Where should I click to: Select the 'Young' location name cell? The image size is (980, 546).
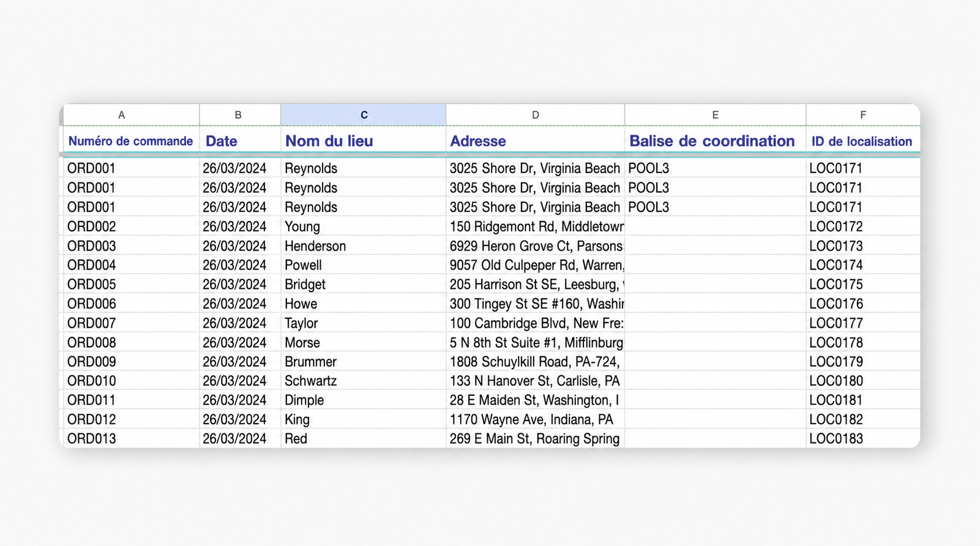[363, 226]
